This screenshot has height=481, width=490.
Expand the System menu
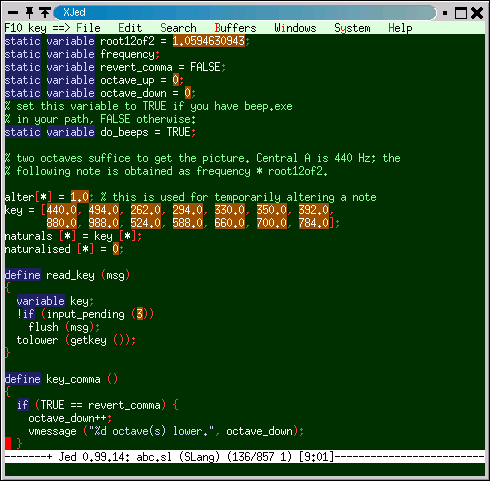[x=352, y=28]
